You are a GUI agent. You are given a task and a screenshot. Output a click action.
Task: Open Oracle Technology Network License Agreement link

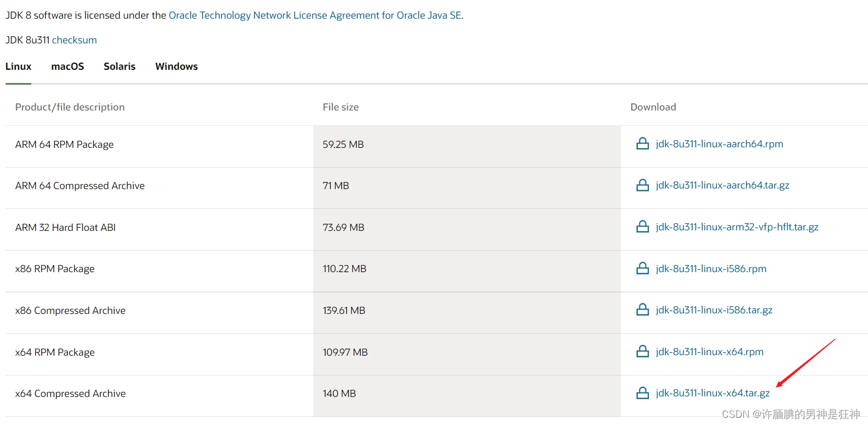tap(315, 15)
